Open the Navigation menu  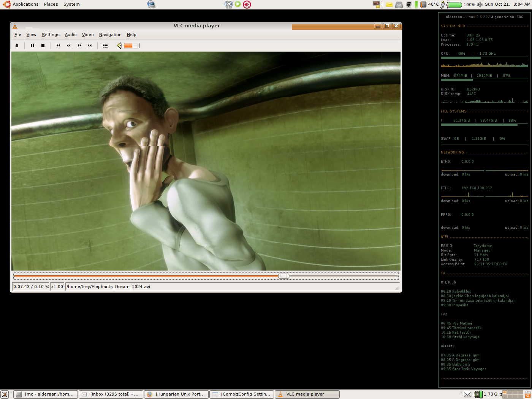pos(110,35)
